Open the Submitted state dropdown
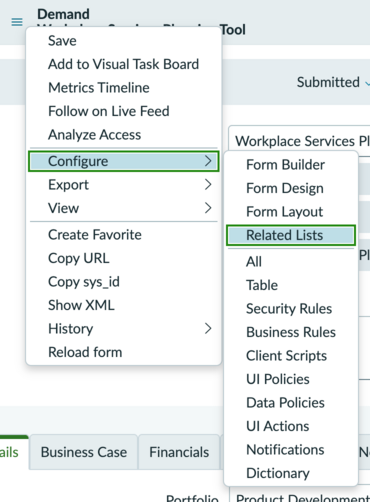This screenshot has height=502, width=370. click(x=333, y=82)
